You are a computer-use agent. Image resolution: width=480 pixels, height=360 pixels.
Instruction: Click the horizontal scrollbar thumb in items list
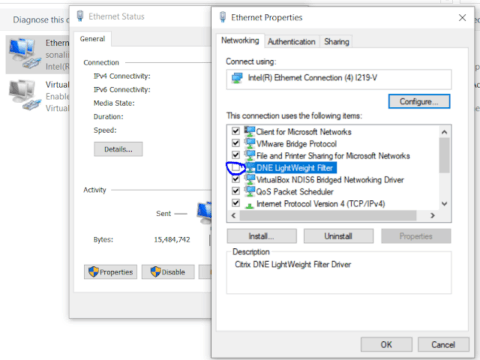[x=328, y=216]
